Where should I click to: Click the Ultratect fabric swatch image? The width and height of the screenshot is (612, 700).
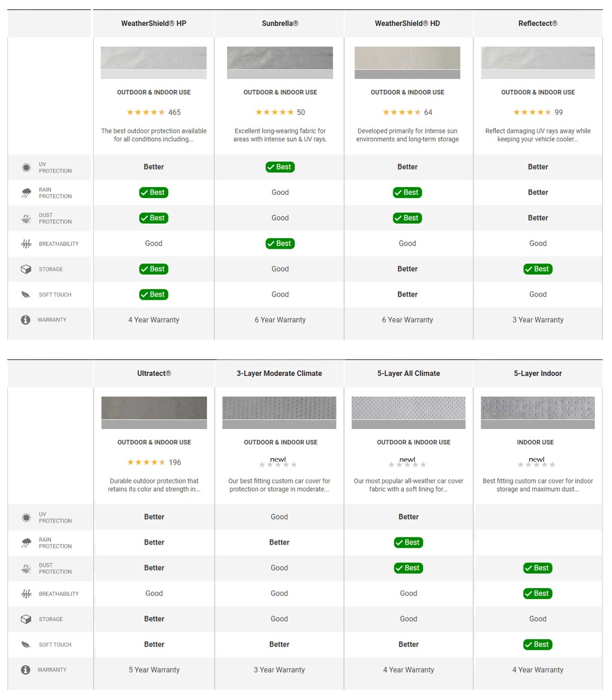154,412
